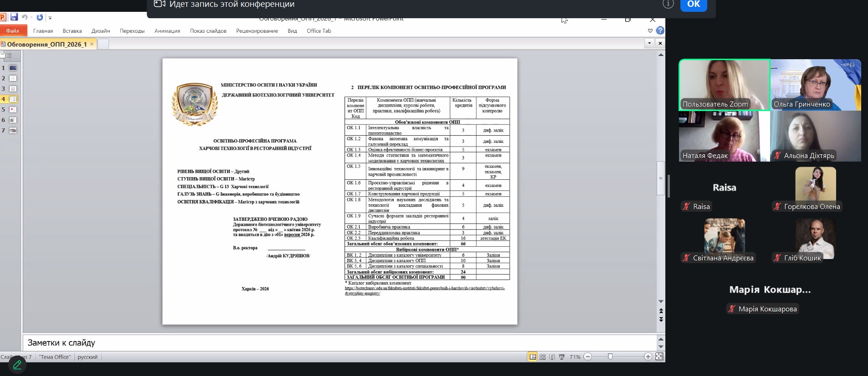Viewport: 868px width, 376px height.
Task: Select slide 5 thumbnail in slide panel
Action: (x=13, y=110)
